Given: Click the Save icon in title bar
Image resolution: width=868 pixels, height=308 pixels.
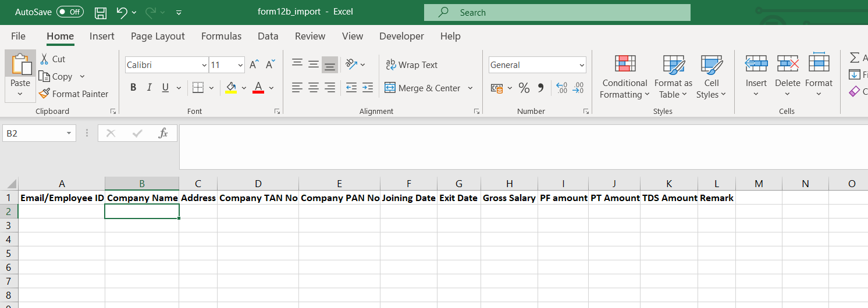Looking at the screenshot, I should (x=100, y=12).
